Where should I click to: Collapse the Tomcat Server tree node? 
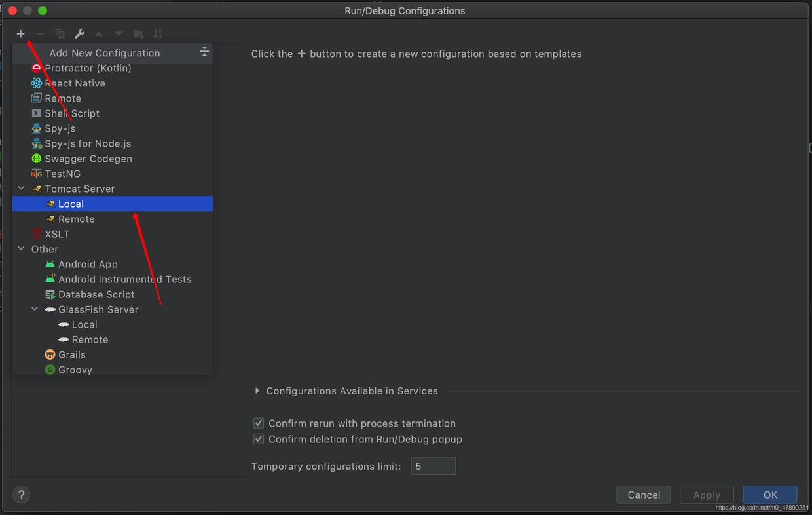click(x=21, y=189)
